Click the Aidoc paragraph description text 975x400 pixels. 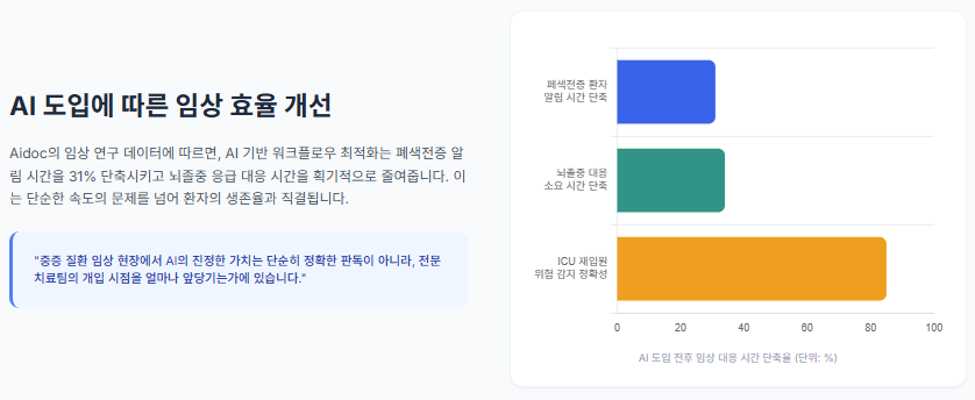pos(238,177)
